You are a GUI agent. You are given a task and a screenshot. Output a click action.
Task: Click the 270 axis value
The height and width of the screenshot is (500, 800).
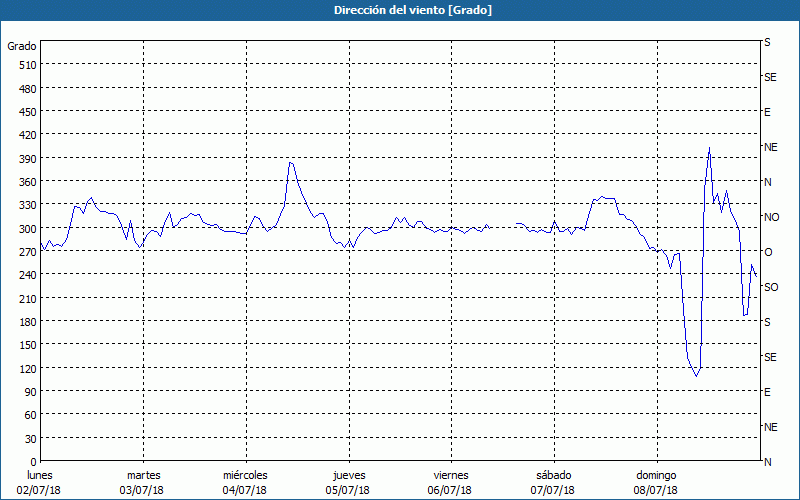[x=28, y=252]
